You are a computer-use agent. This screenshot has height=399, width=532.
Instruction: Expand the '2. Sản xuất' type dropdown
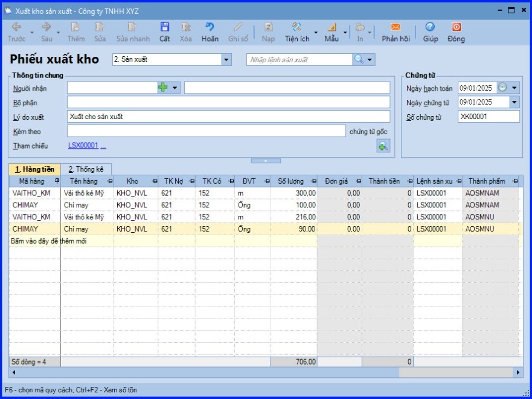[226, 60]
